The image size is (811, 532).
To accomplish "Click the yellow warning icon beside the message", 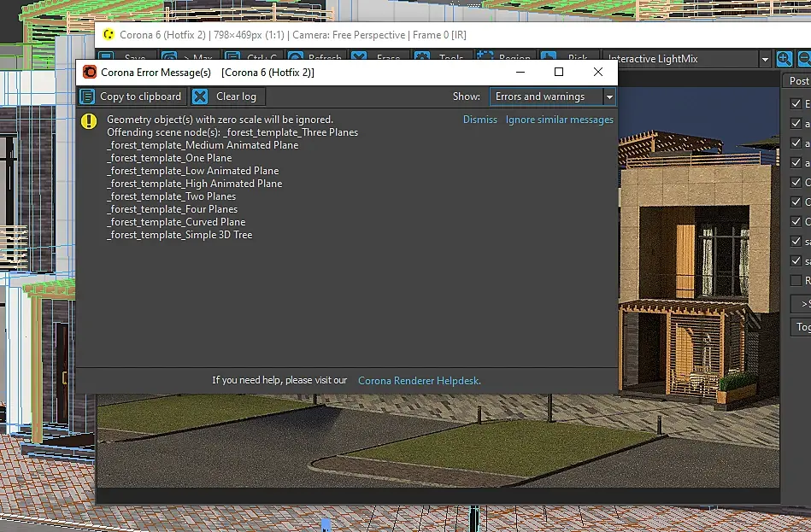I will (x=88, y=121).
